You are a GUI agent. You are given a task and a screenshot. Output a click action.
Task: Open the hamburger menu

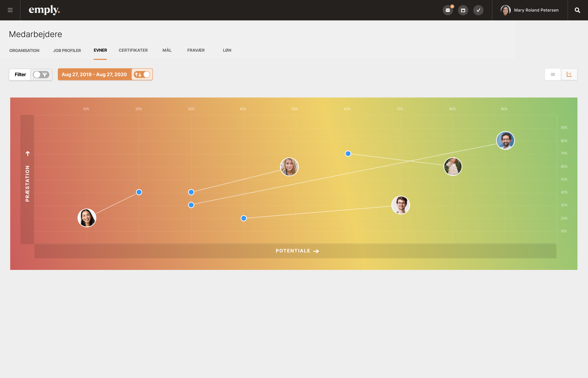(10, 10)
